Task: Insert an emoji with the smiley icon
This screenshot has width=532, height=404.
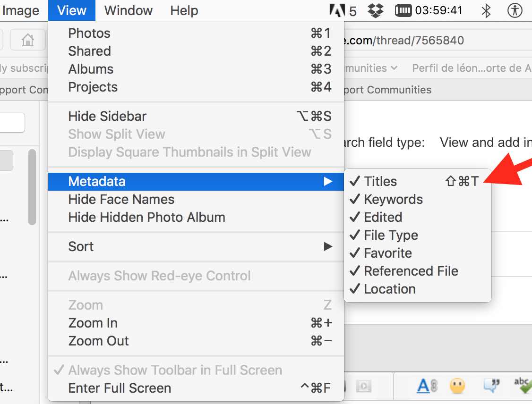Action: tap(457, 387)
